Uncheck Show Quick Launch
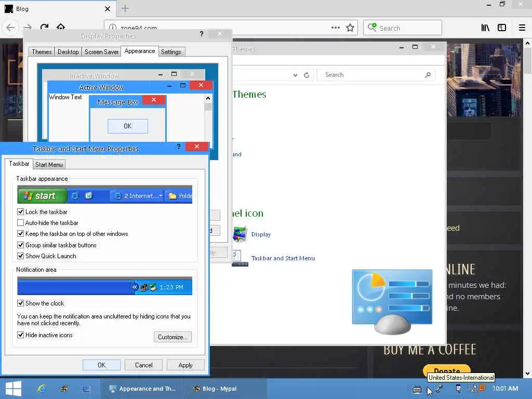 pos(20,256)
